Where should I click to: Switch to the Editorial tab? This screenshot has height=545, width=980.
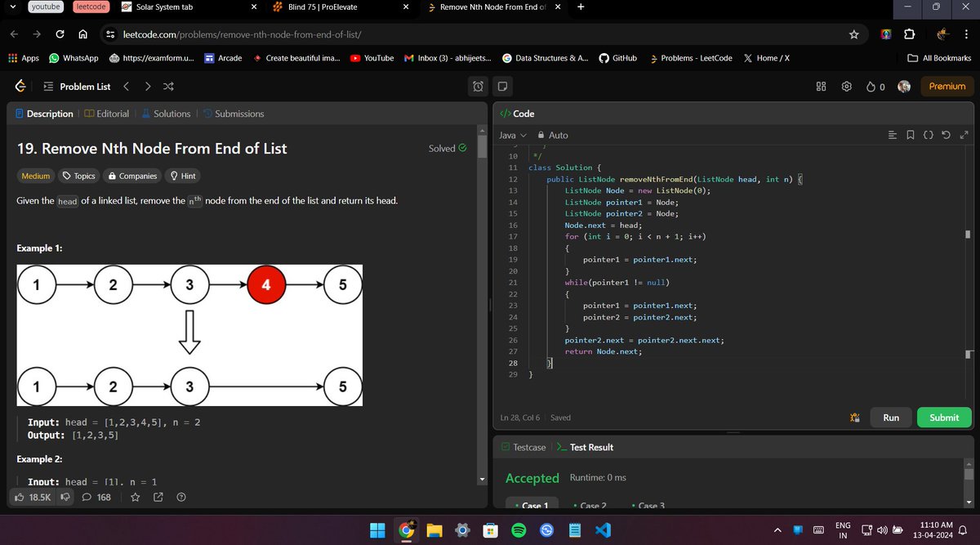pos(107,114)
